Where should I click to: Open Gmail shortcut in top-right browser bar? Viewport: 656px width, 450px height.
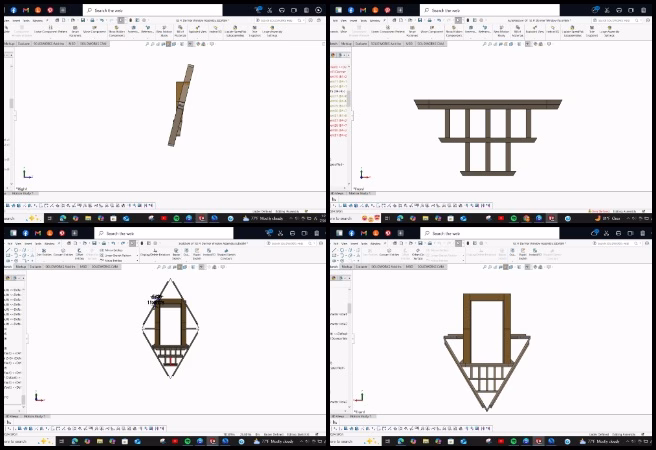tap(363, 10)
